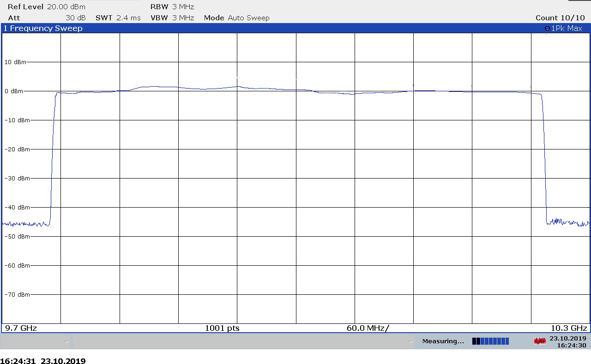Click the 60.0 MHz/ span division label

[368, 328]
